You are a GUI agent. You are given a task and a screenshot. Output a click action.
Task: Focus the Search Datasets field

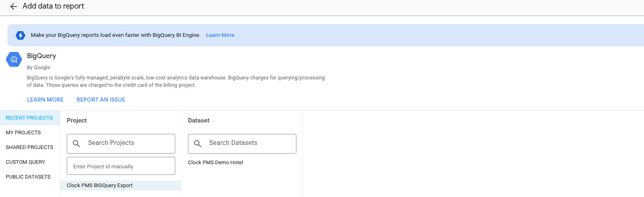click(x=242, y=144)
